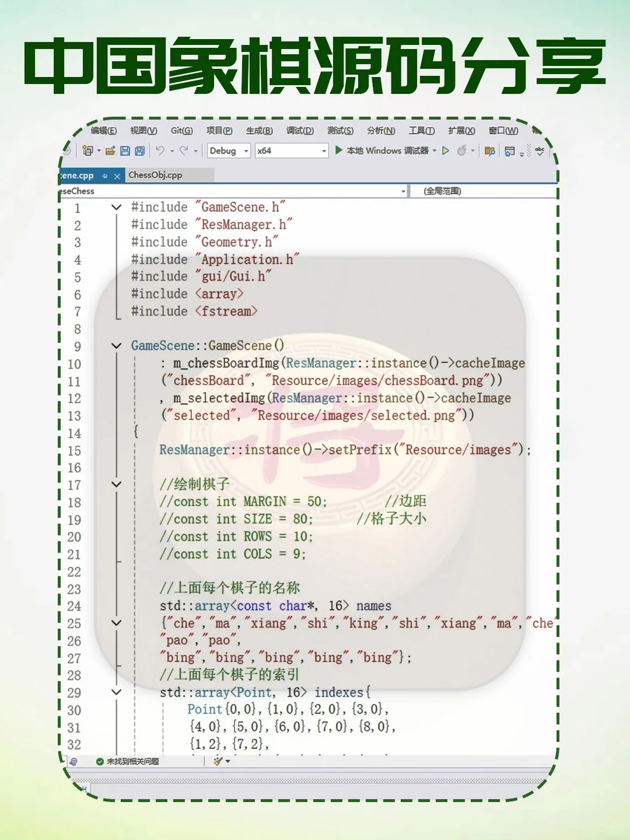Click start without debugging play icon
The image size is (630, 840).
pos(446,150)
